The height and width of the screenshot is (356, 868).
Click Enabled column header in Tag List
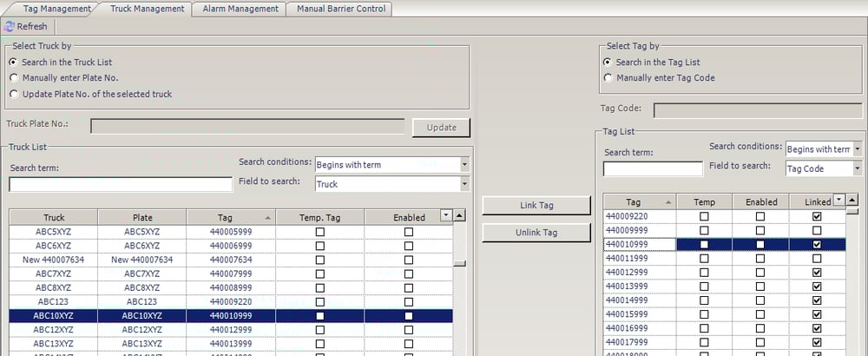tap(760, 202)
